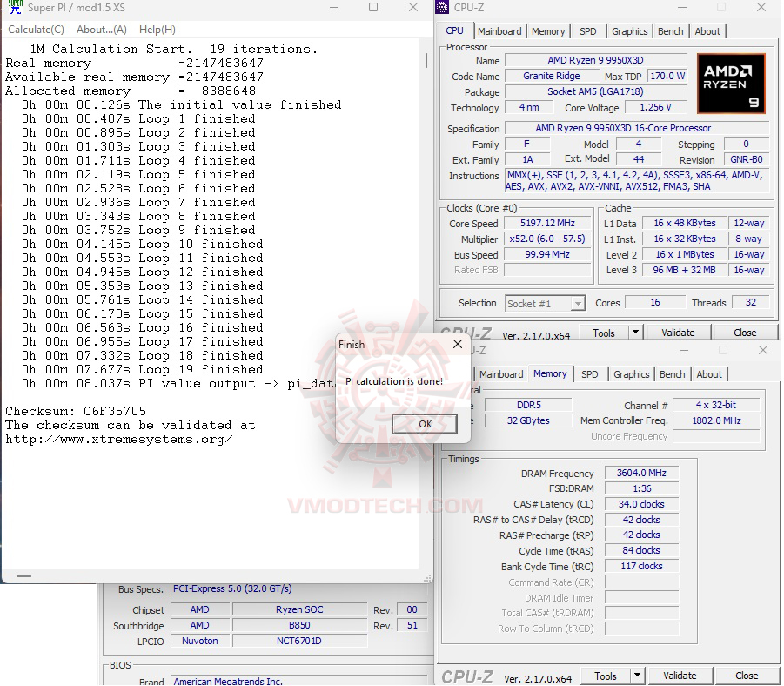
Task: Click the memory size 32 GBytes field
Action: coord(528,420)
